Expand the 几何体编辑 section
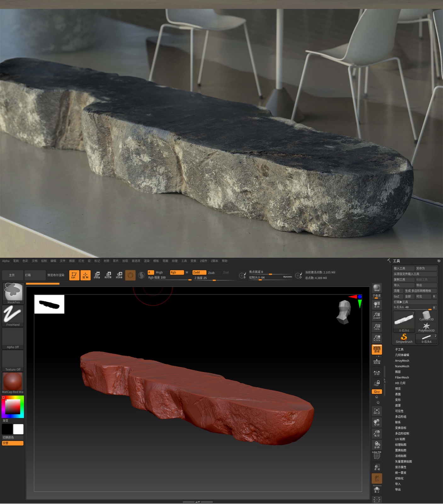Screen dimensions: 443x504 (402, 355)
